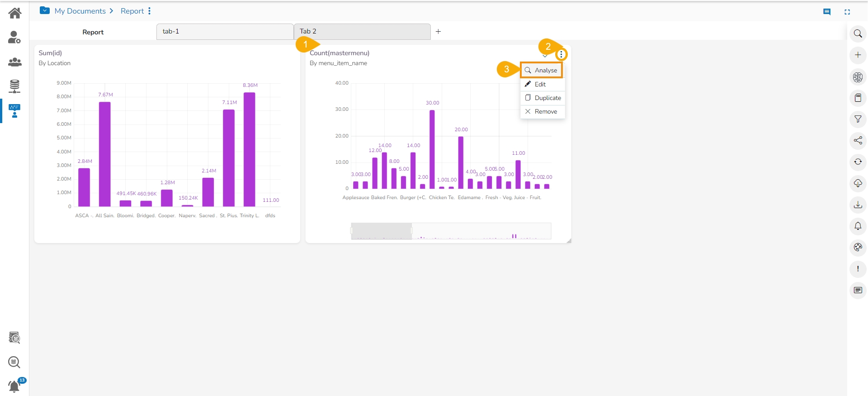Go to the Home icon in left sidebar
Screen dimensions: 868x396
[14, 13]
